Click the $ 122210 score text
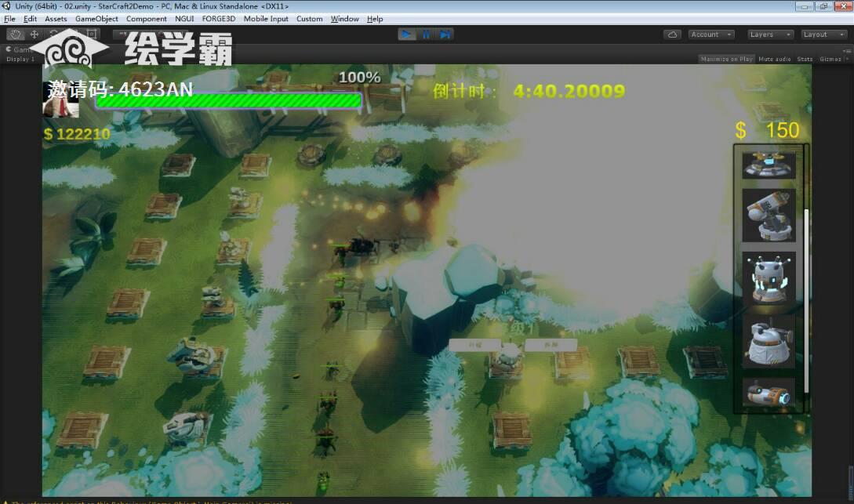 pyautogui.click(x=77, y=134)
